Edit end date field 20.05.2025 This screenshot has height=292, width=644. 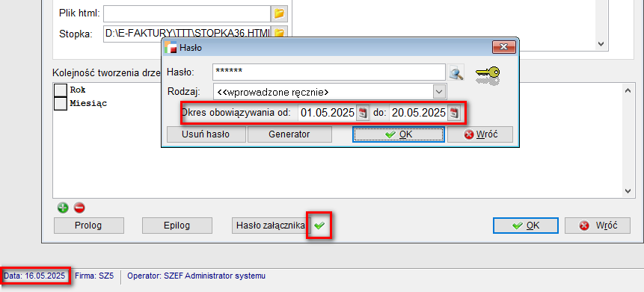coord(419,114)
